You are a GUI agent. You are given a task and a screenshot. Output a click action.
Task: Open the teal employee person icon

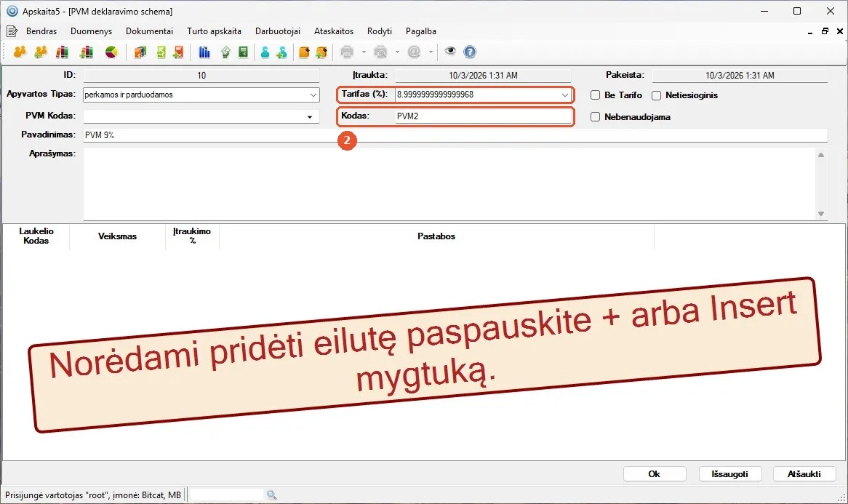point(265,52)
